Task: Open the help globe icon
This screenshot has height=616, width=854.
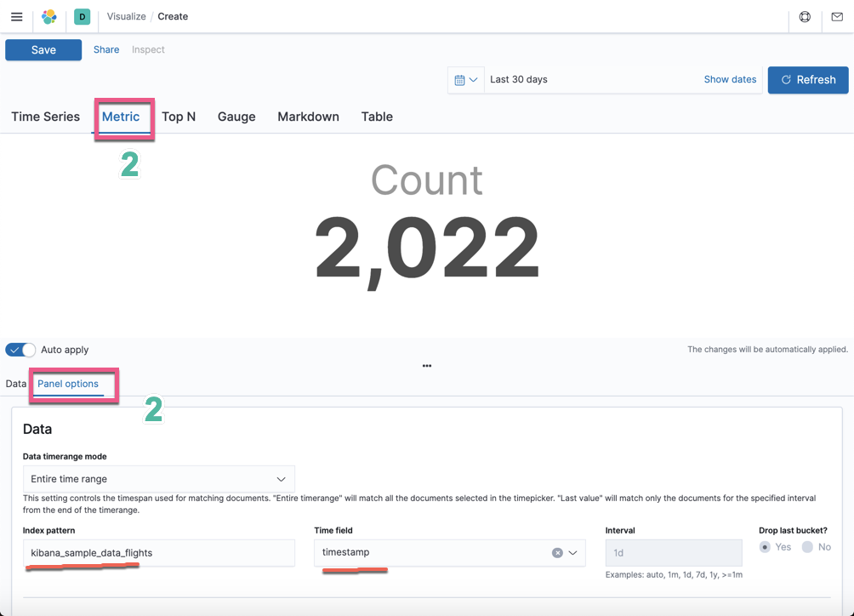Action: (805, 16)
